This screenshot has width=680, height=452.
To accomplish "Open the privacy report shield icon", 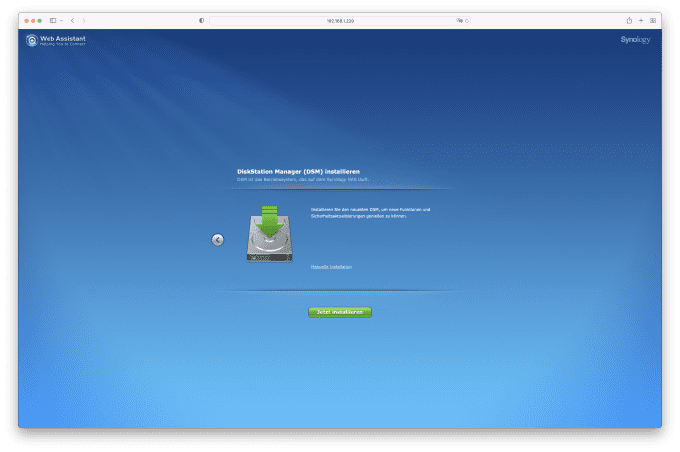I will 201,20.
